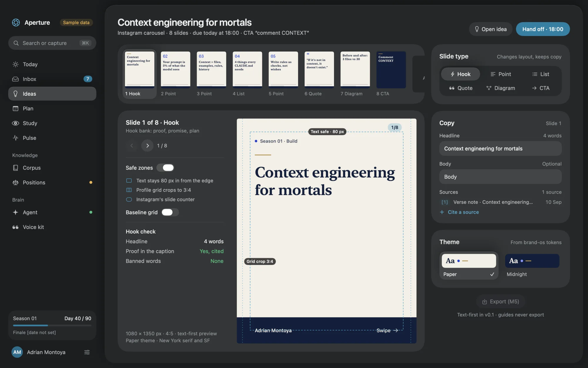
Task: Open the Verse note source citation
Action: tap(500, 202)
